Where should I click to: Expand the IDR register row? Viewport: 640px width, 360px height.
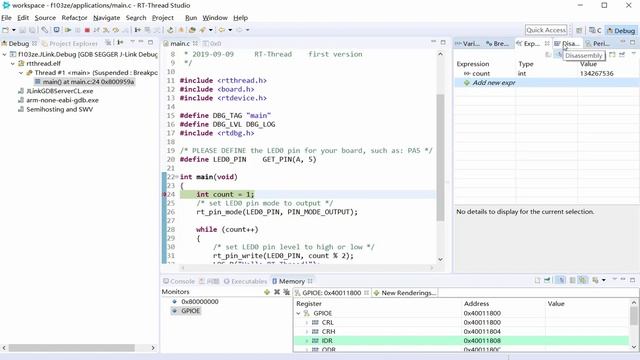[x=307, y=340]
